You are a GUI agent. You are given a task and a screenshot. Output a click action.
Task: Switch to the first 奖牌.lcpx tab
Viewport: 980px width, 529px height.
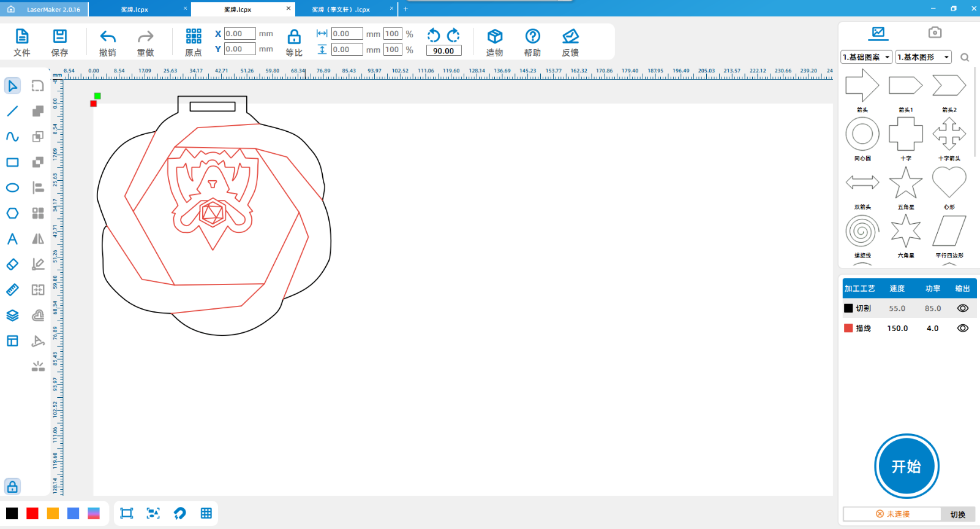[x=135, y=9]
